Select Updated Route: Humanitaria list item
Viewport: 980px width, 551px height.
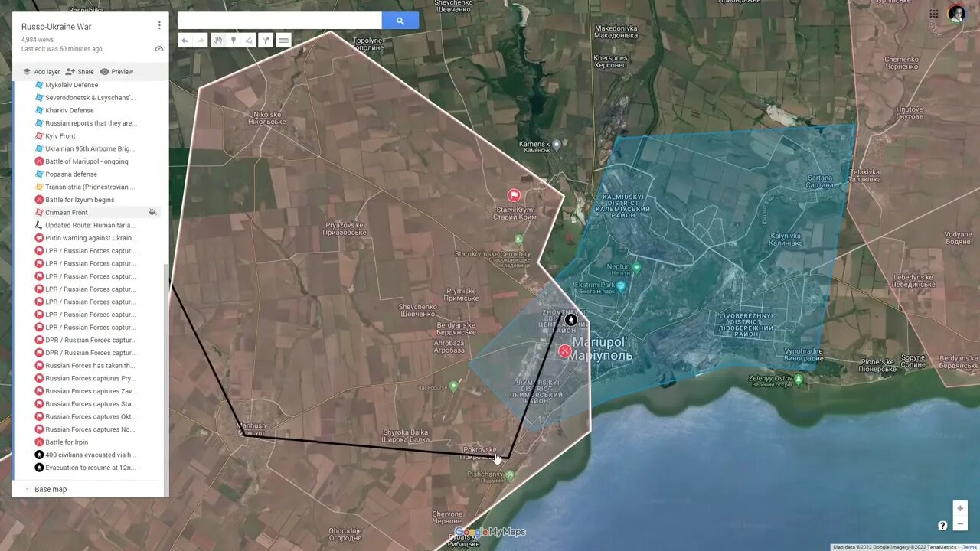pos(90,225)
